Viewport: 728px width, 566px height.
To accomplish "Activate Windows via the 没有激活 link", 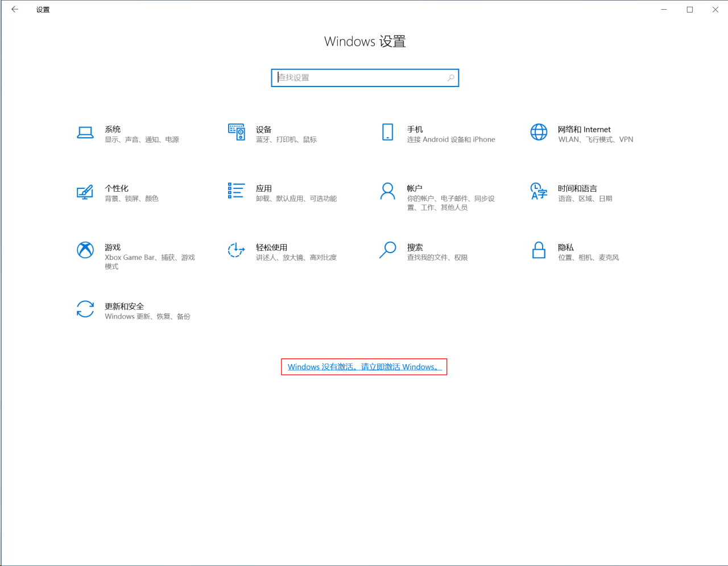I will tap(364, 367).
